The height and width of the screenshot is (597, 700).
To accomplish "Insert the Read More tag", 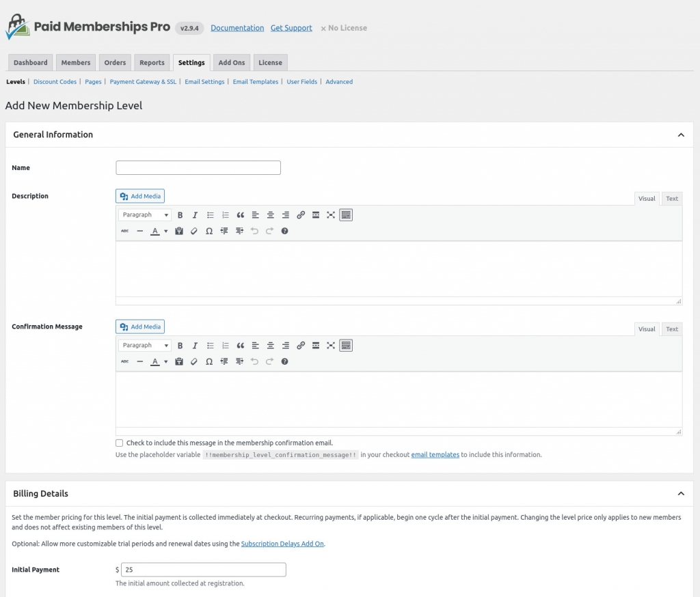I will (316, 214).
